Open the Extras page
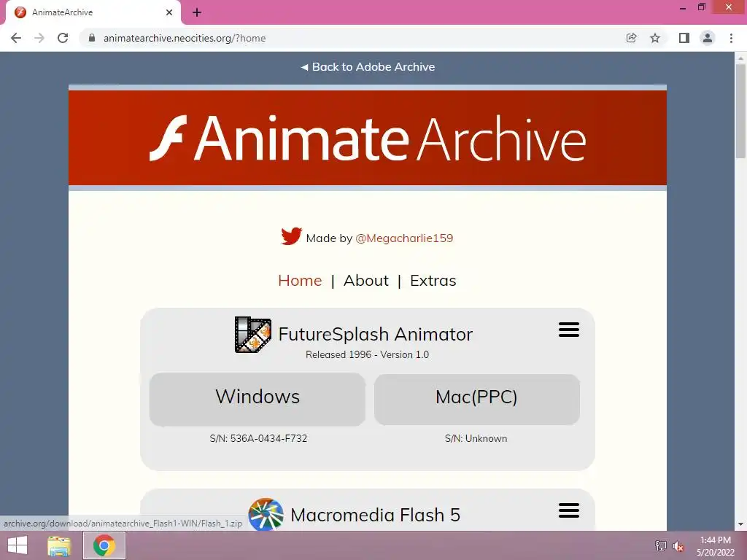This screenshot has width=747, height=560. [x=433, y=281]
